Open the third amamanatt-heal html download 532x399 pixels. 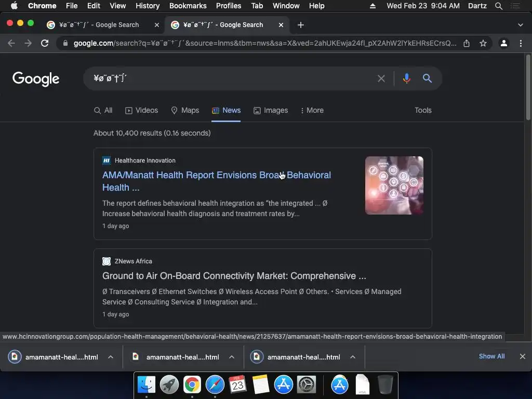tap(303, 357)
